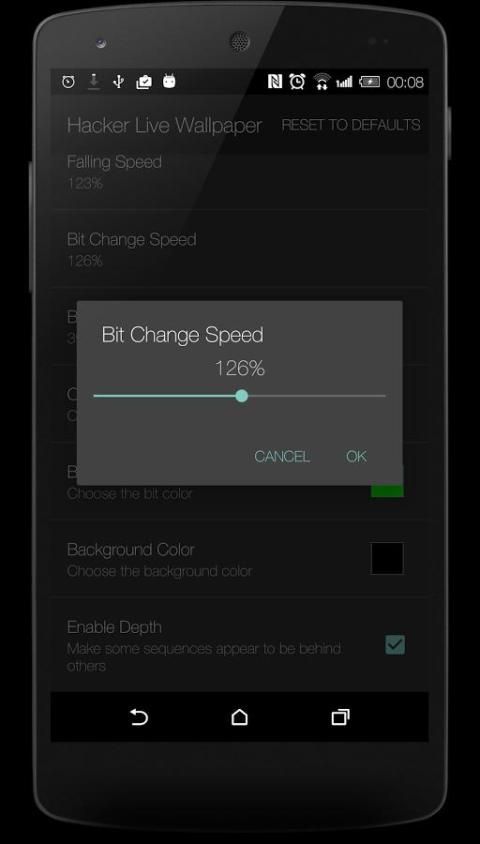
Task: Tap the USB connection status icon
Action: pos(118,82)
